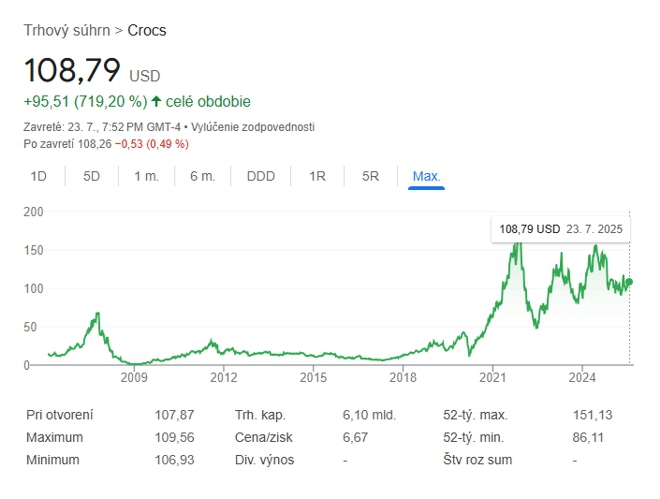Click the Maximum label
The width and height of the screenshot is (660, 499).
pos(54,438)
